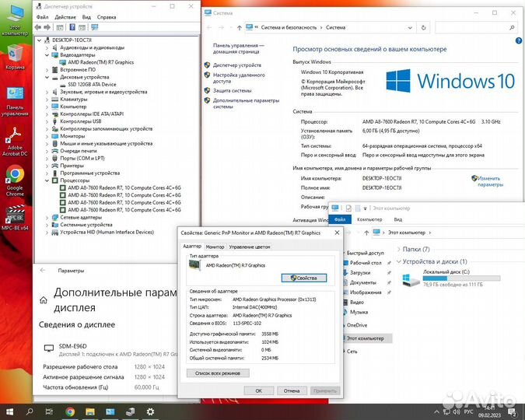This screenshot has width=525, height=420.
Task: Click Help icon in Device Manager toolbar
Action: pyautogui.click(x=72, y=27)
